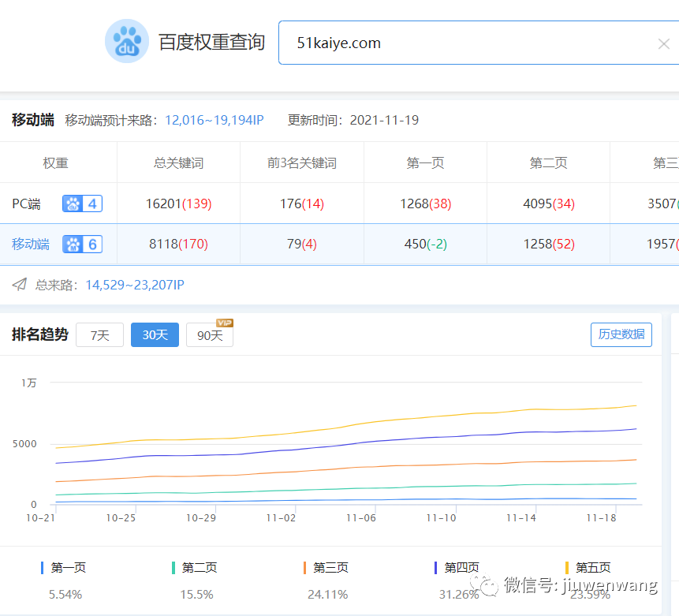Image resolution: width=679 pixels, height=616 pixels.
Task: Click the PC端 Baidu weight 4 badge
Action: click(x=82, y=203)
